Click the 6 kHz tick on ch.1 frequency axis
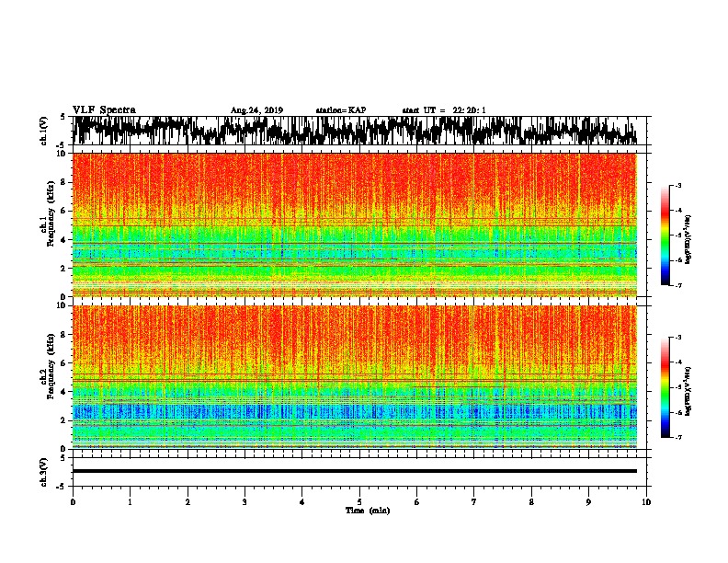 coord(65,211)
